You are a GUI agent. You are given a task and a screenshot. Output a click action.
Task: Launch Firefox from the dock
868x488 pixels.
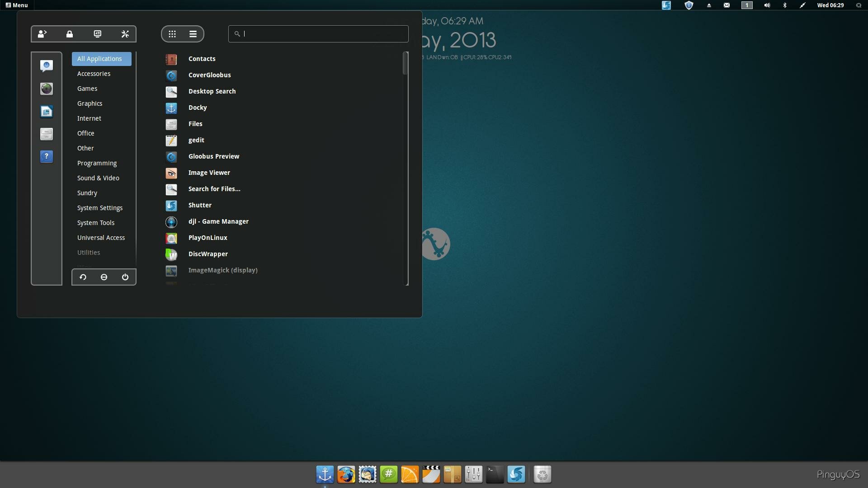click(x=346, y=474)
